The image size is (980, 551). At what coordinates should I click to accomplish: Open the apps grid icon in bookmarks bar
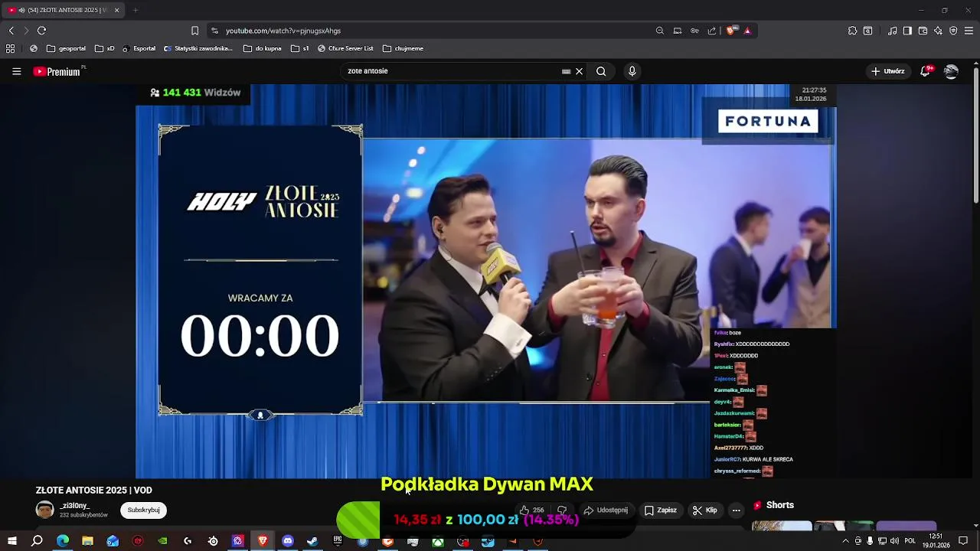coord(10,48)
